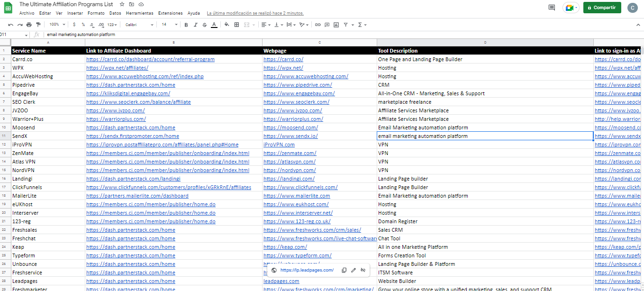644x291 pixels.
Task: Toggle bold formatting
Action: (x=186, y=25)
